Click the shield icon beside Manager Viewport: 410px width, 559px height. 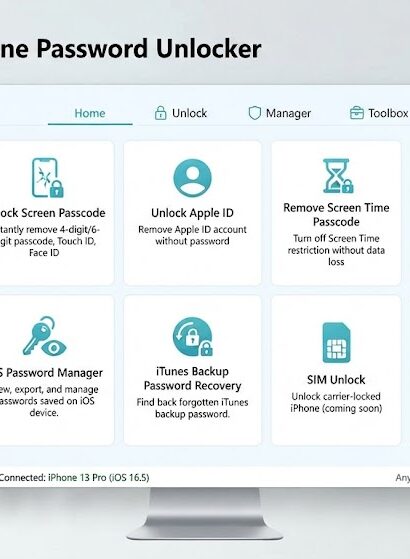point(255,113)
